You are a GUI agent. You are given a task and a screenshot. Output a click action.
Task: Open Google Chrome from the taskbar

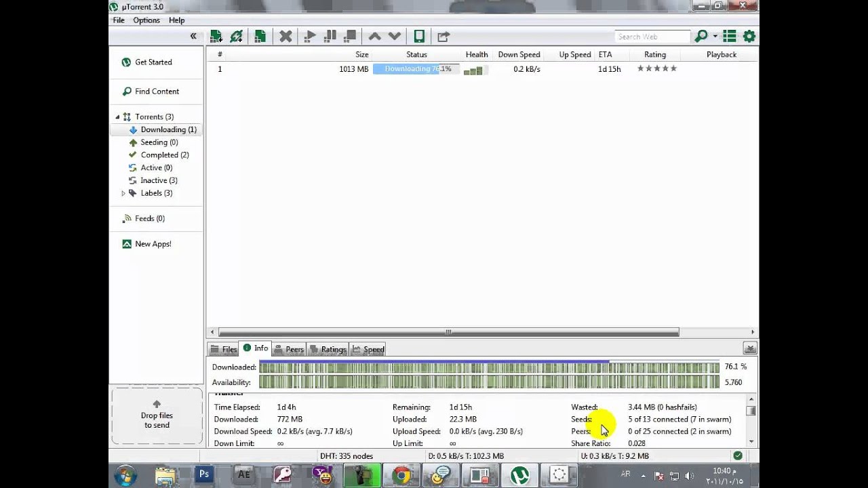401,476
